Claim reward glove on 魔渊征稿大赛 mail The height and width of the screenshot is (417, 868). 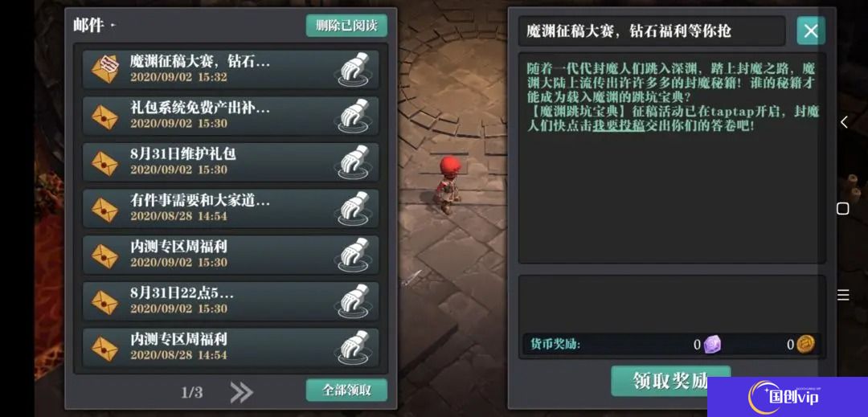pyautogui.click(x=354, y=69)
